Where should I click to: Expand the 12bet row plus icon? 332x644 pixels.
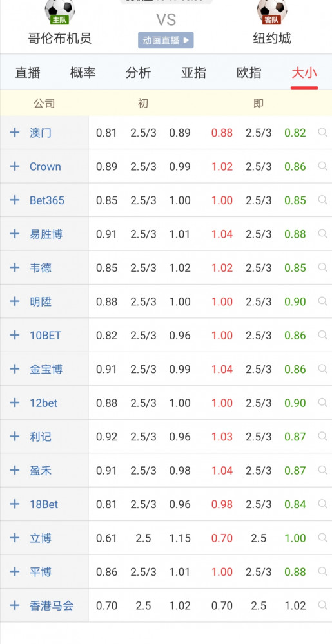[x=15, y=402]
